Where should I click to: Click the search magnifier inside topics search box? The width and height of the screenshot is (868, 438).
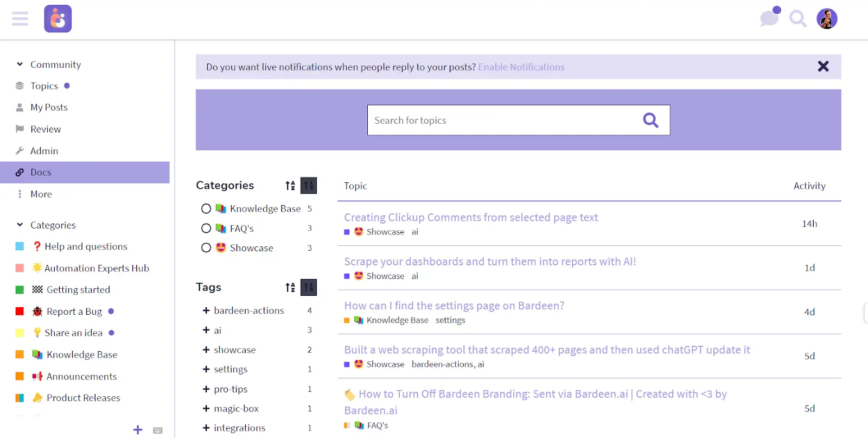point(650,120)
